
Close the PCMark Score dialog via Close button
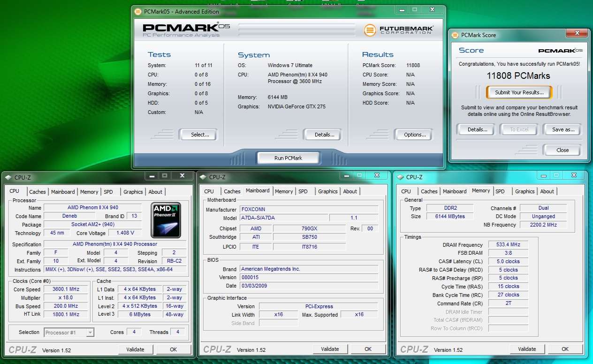point(562,150)
